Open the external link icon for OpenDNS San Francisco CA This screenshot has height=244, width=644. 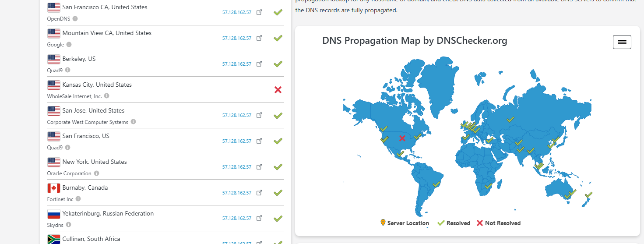pos(259,12)
